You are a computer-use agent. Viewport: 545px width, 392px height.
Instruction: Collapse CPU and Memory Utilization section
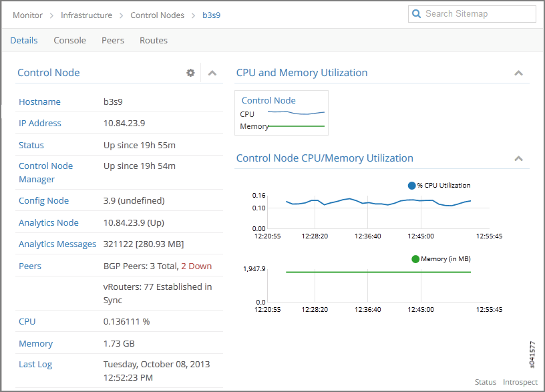pyautogui.click(x=518, y=73)
